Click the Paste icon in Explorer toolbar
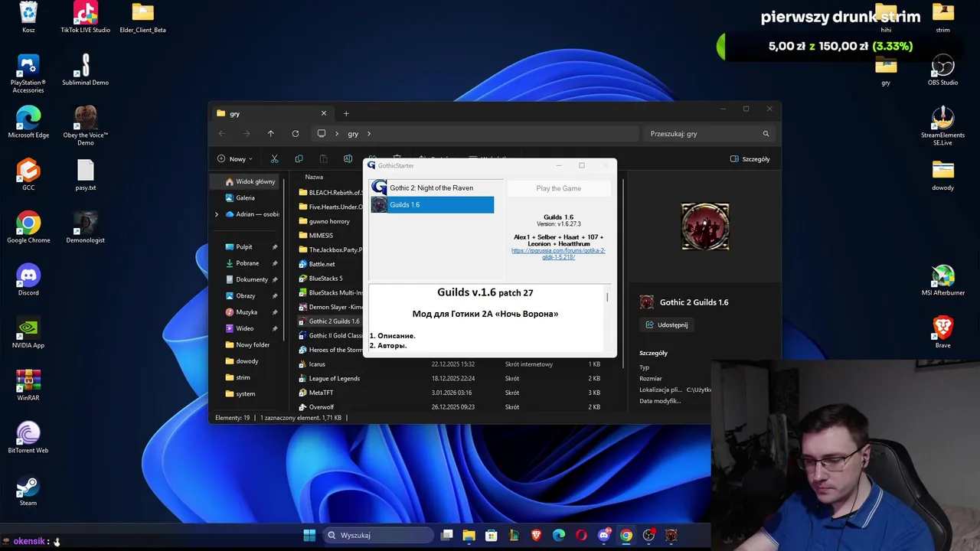This screenshot has height=551, width=980. tap(323, 158)
